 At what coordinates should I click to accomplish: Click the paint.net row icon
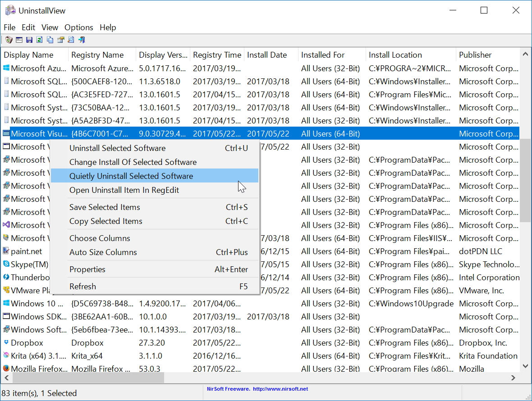(6, 251)
